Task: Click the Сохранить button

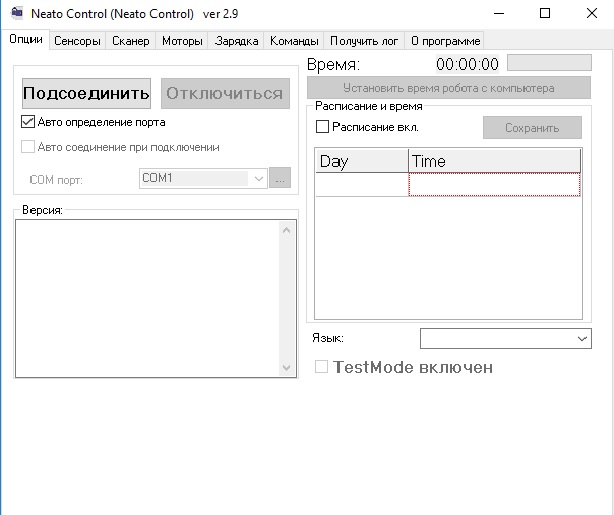Action: point(532,128)
